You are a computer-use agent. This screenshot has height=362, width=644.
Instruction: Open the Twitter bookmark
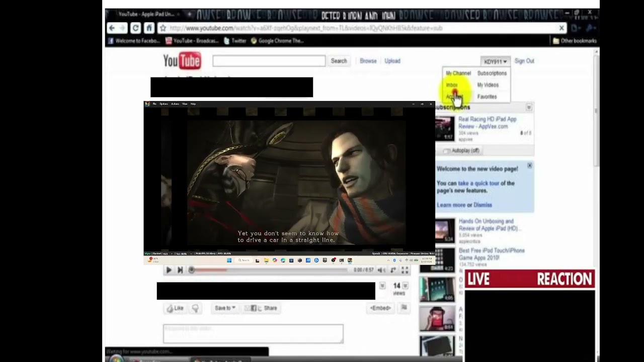[235, 41]
